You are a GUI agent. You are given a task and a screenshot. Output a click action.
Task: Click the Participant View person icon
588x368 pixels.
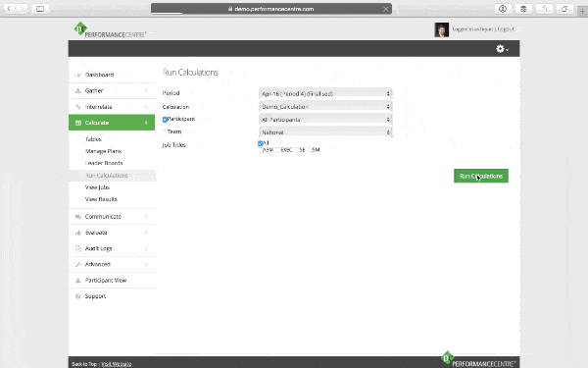point(78,280)
